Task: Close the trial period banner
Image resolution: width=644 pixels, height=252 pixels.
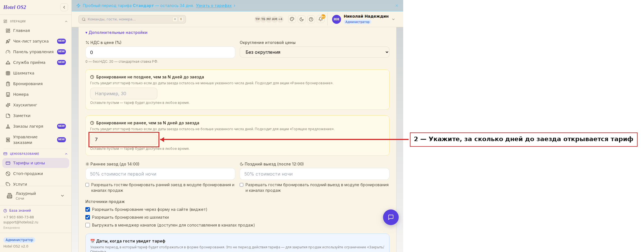Action: click(x=397, y=6)
